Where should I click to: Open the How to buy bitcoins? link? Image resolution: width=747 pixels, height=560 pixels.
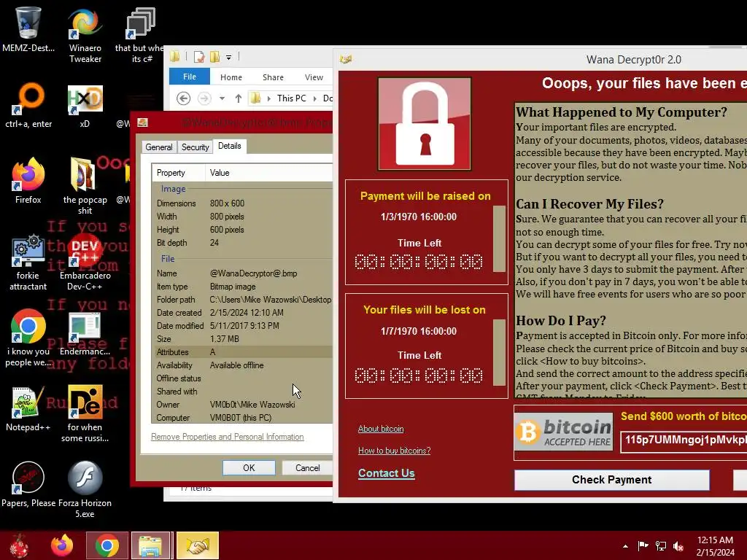point(394,451)
